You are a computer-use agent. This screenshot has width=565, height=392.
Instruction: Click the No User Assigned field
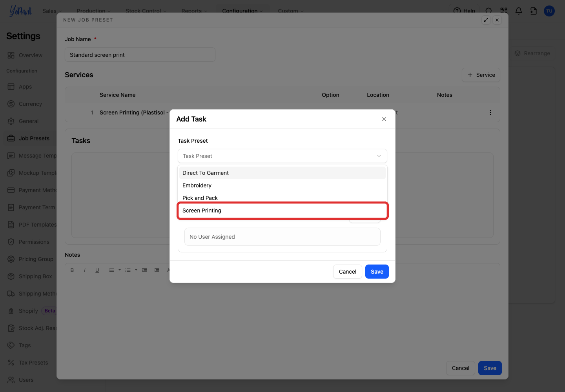[282, 237]
